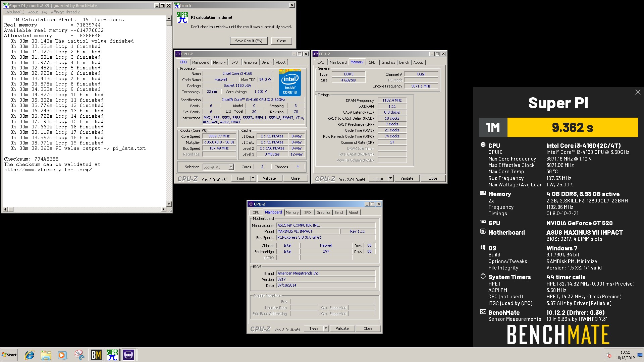Image resolution: width=644 pixels, height=362 pixels.
Task: Click Super PI scrollbar up arrow
Action: 169,18
